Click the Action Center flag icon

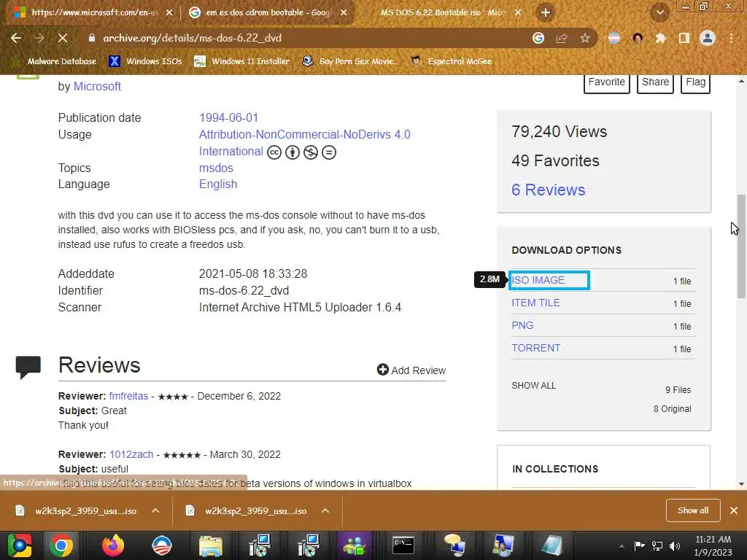click(x=639, y=546)
